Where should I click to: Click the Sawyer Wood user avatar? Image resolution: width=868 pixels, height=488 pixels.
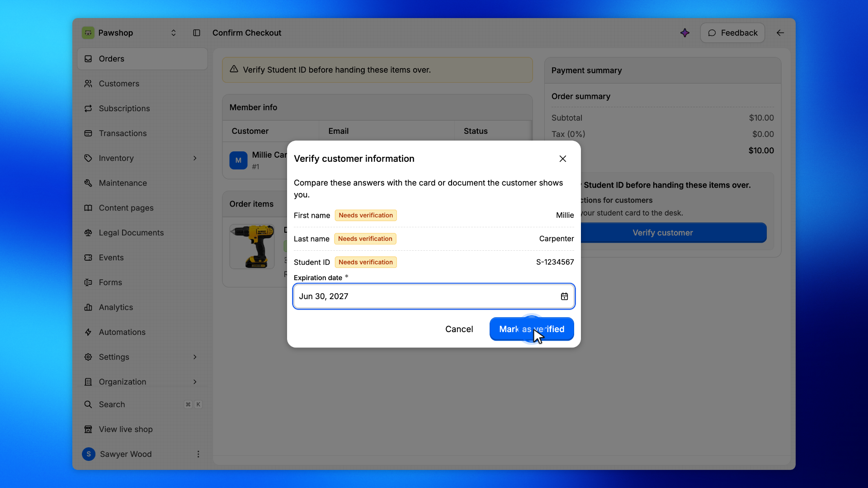click(x=89, y=454)
